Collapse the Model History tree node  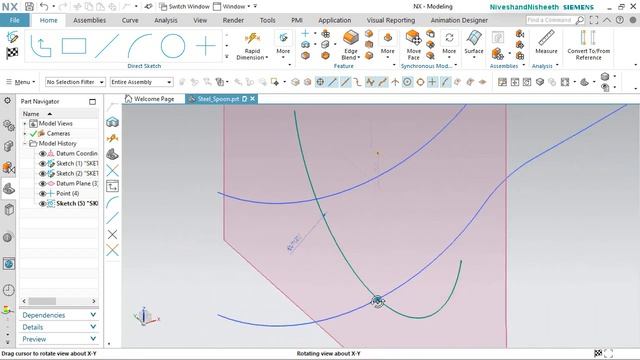click(x=24, y=144)
